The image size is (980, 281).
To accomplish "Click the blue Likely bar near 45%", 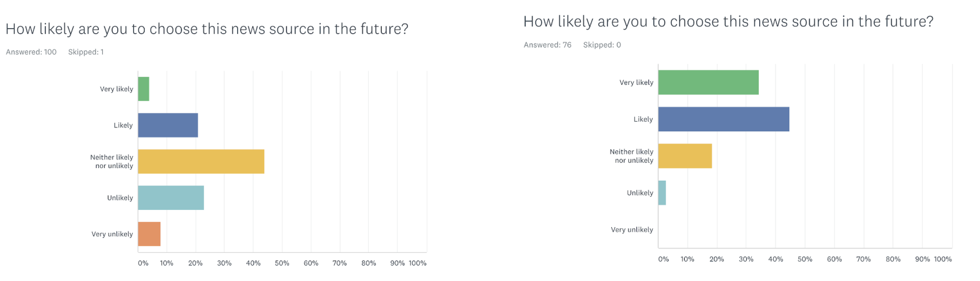I will [723, 119].
